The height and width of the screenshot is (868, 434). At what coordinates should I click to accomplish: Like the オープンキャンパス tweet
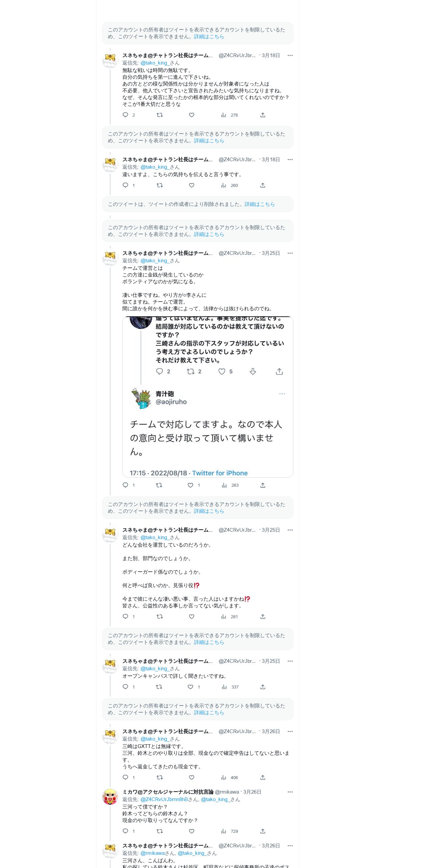191,687
